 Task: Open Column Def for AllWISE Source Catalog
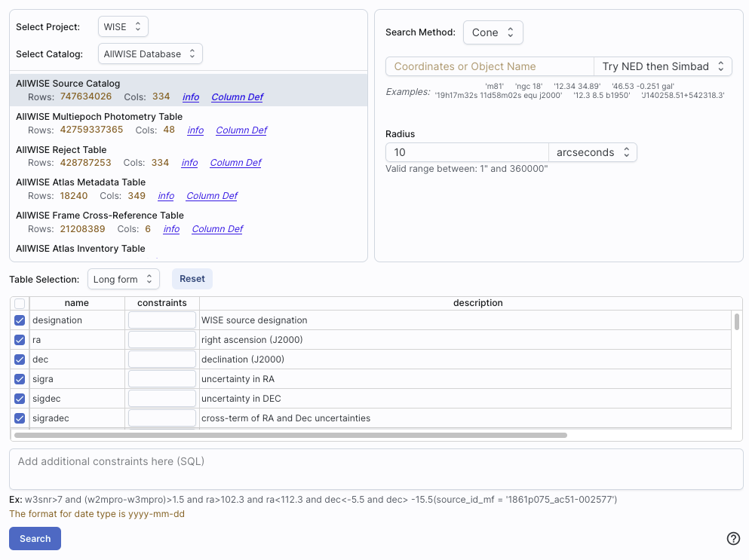click(x=238, y=97)
